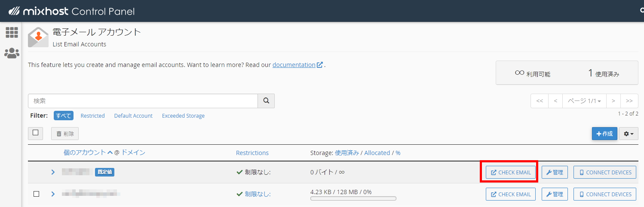Select the Exceeded Storage filter
The height and width of the screenshot is (207, 644).
183,116
